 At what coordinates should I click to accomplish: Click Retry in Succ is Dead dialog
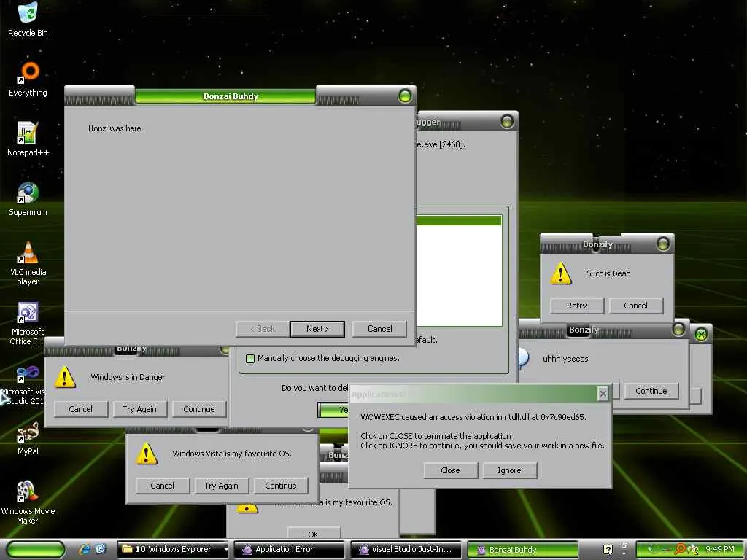576,306
